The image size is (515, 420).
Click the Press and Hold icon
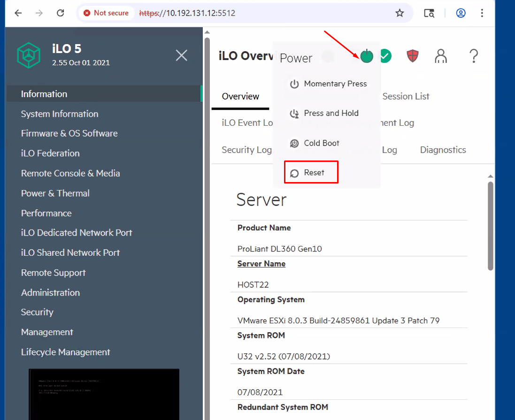[x=294, y=114]
